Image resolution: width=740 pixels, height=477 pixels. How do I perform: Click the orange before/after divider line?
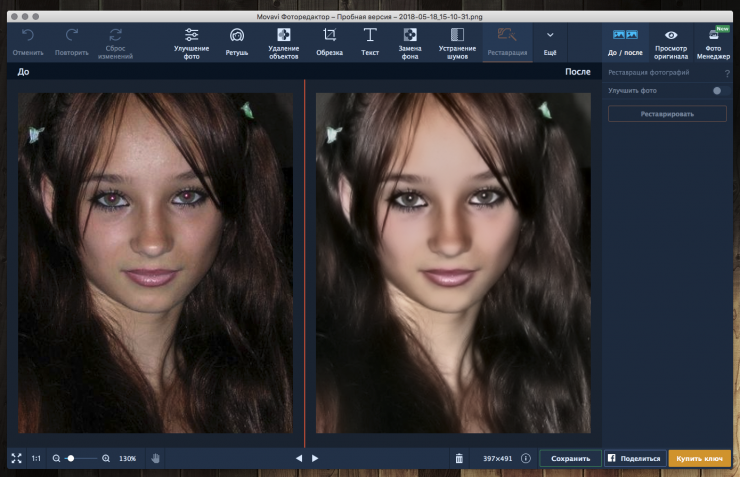pos(304,263)
